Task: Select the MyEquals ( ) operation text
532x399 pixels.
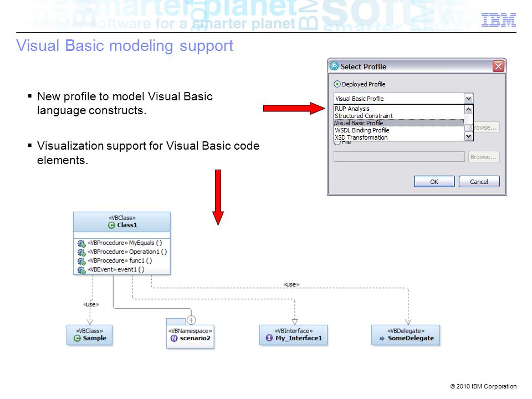Action: [145, 243]
